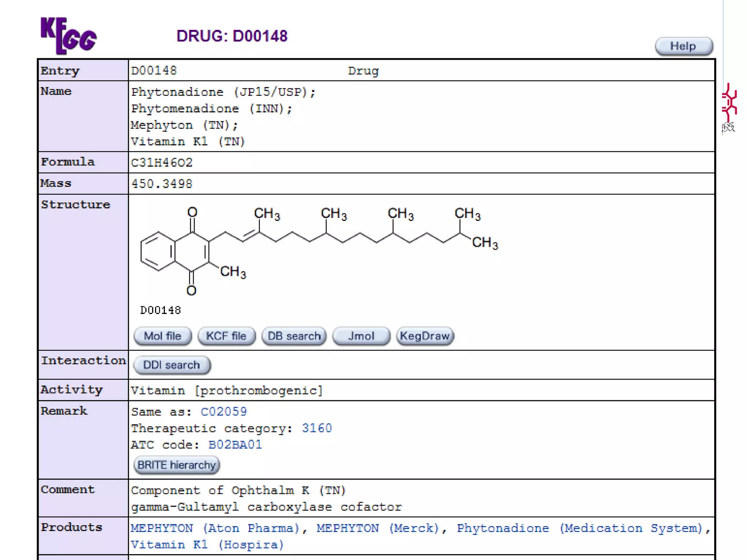Click the DRUG: D00148 page heading

click(232, 36)
